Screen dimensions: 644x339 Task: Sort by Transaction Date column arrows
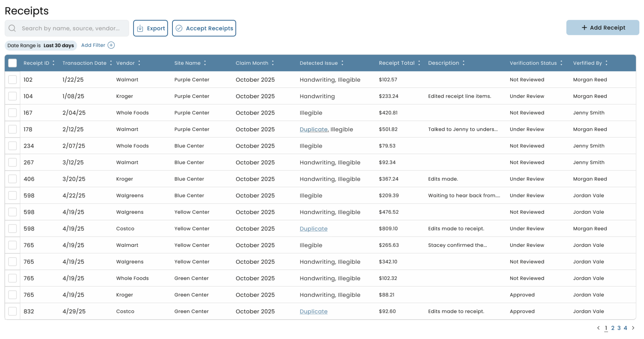click(x=111, y=63)
